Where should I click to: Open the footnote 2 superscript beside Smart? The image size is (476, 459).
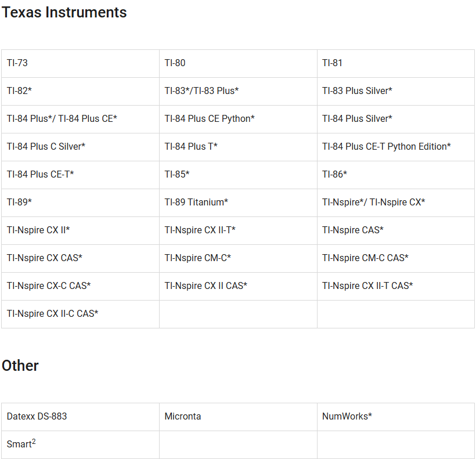click(34, 442)
